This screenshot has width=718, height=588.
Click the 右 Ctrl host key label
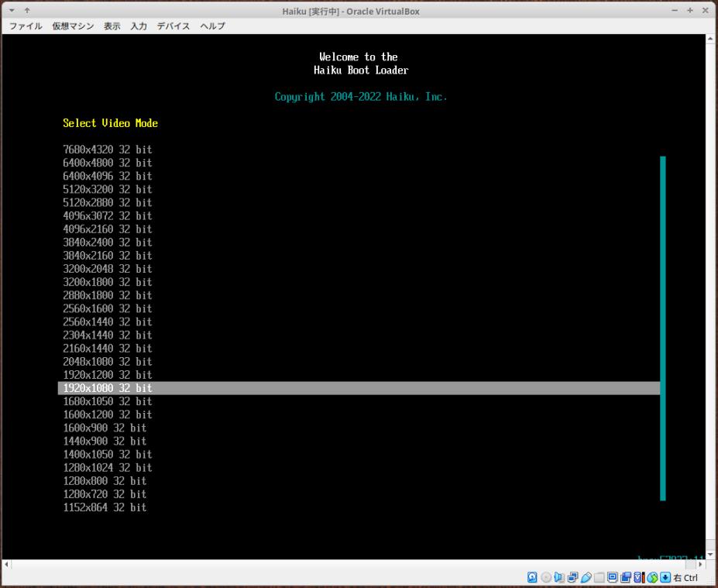[x=685, y=578]
